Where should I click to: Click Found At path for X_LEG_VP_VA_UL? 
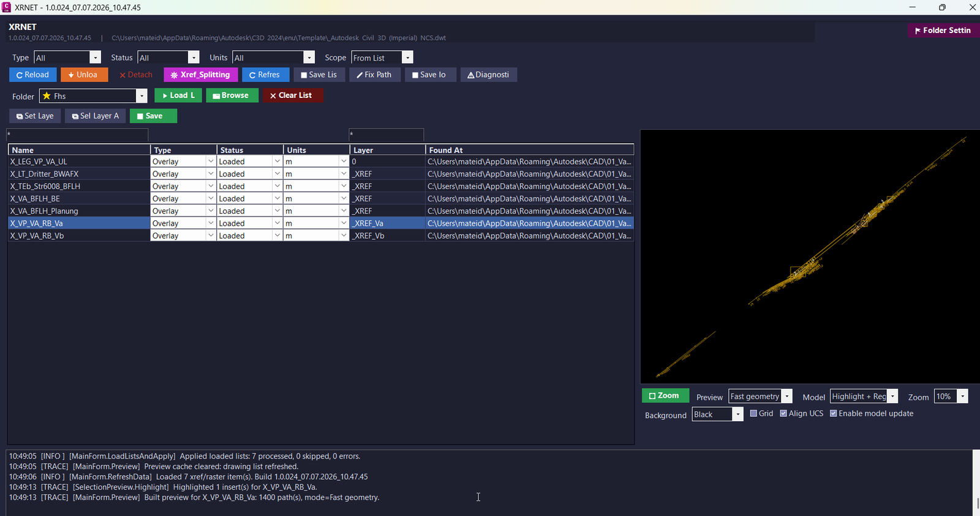529,162
